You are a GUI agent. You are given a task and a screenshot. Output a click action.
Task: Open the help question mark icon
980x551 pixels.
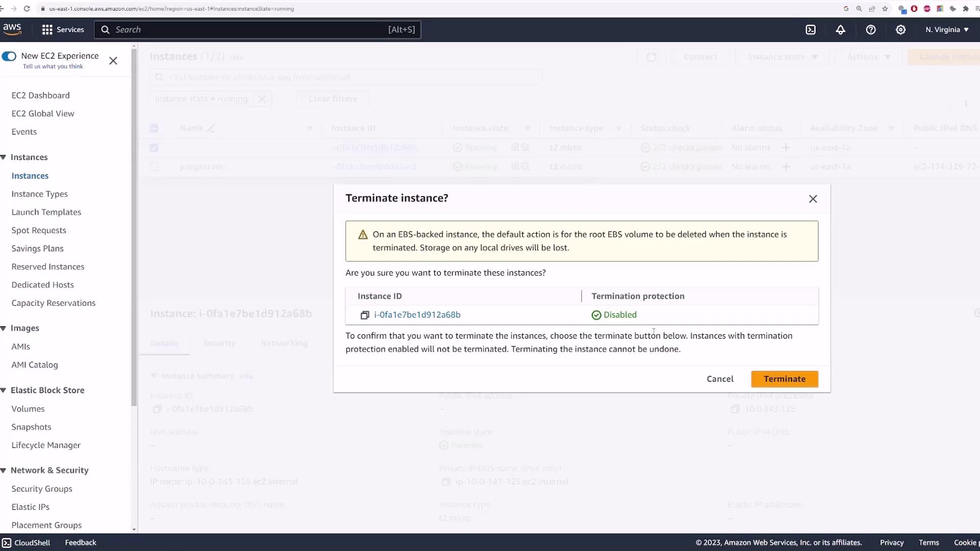(x=871, y=30)
